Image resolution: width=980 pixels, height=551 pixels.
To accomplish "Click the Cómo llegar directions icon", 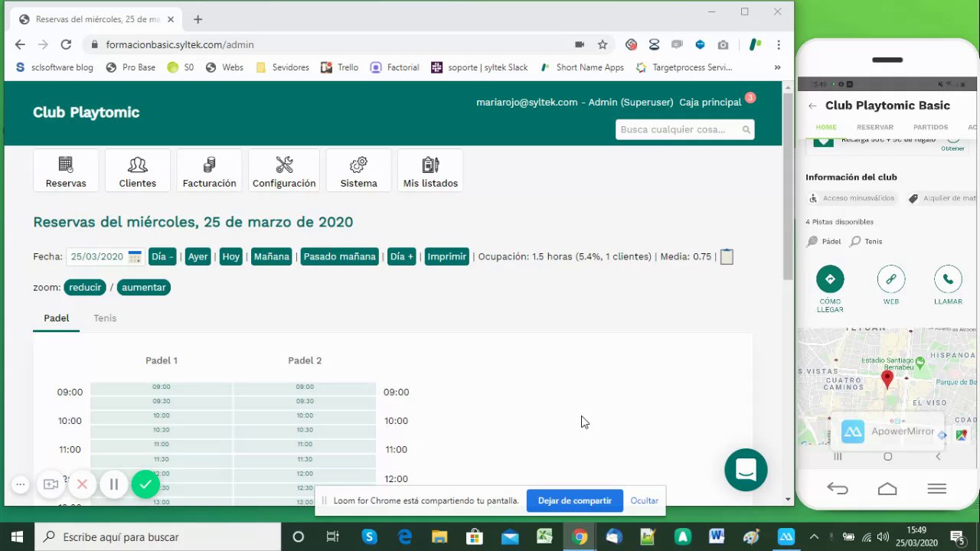I will (x=830, y=279).
